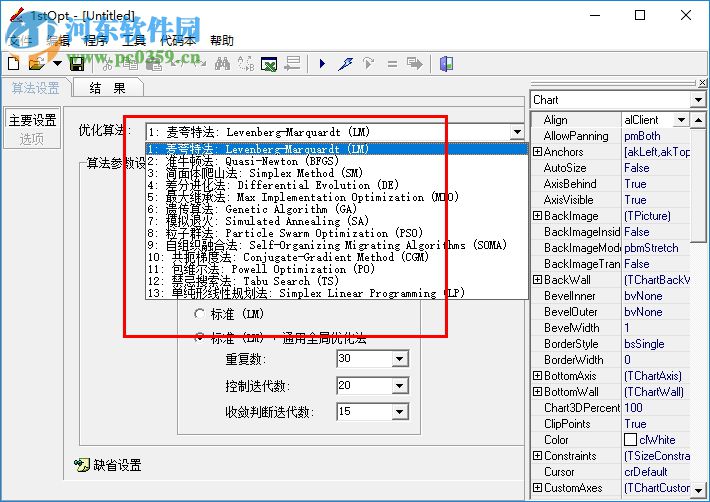The image size is (710, 502).
Task: Expand the BackImage property node
Action: coord(537,215)
